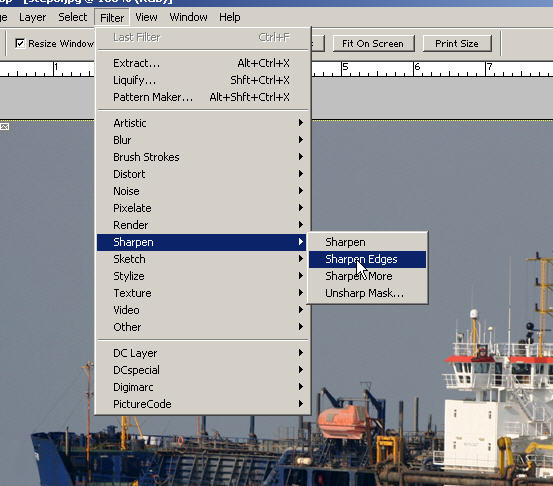
Task: Choose Extract... from the Filter menu
Action: pos(201,63)
